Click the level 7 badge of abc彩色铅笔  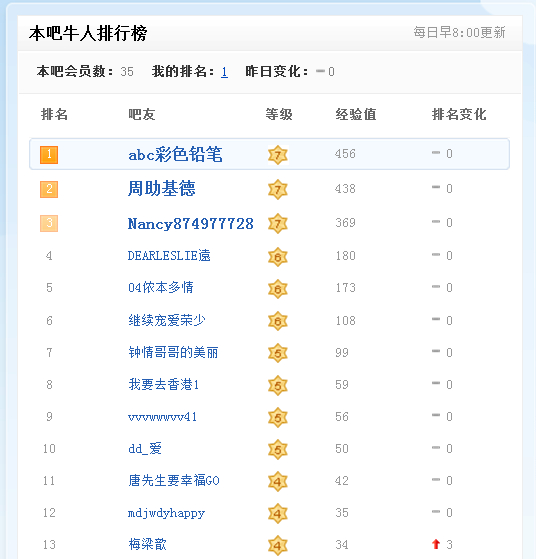pyautogui.click(x=278, y=155)
